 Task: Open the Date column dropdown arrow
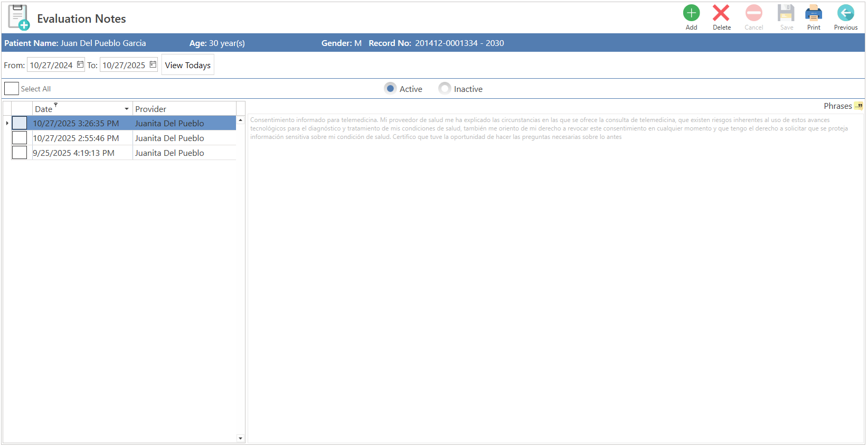click(x=127, y=109)
